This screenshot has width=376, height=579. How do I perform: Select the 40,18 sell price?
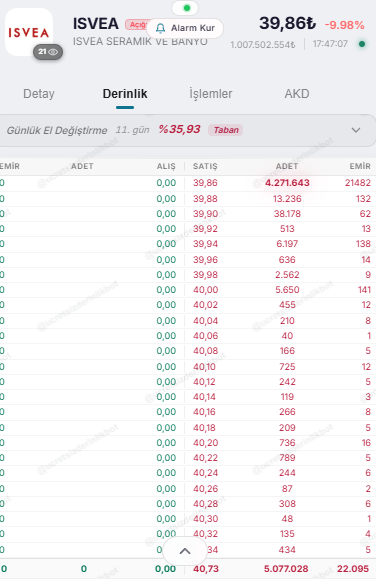tap(204, 428)
